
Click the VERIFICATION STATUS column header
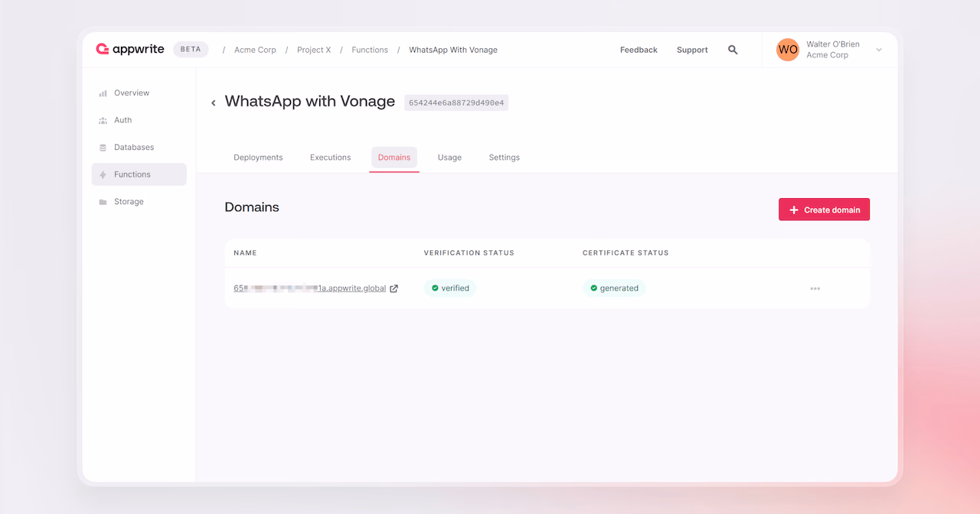[469, 253]
